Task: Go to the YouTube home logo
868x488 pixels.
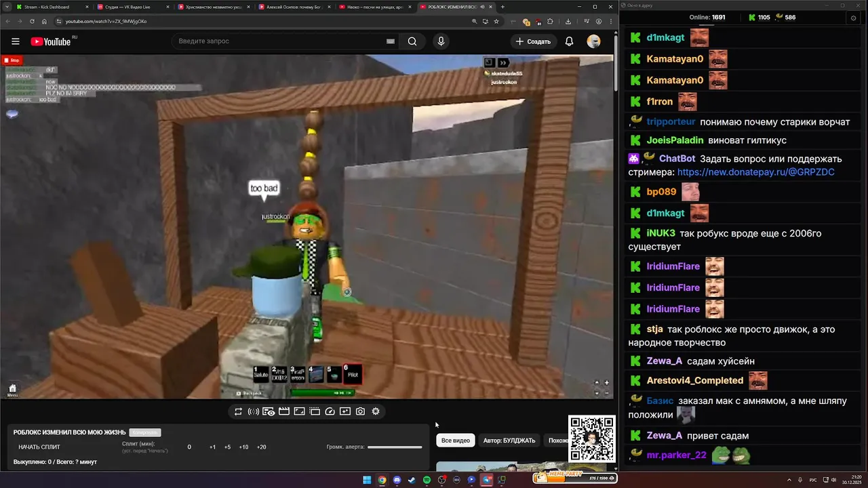Action: pyautogui.click(x=50, y=41)
